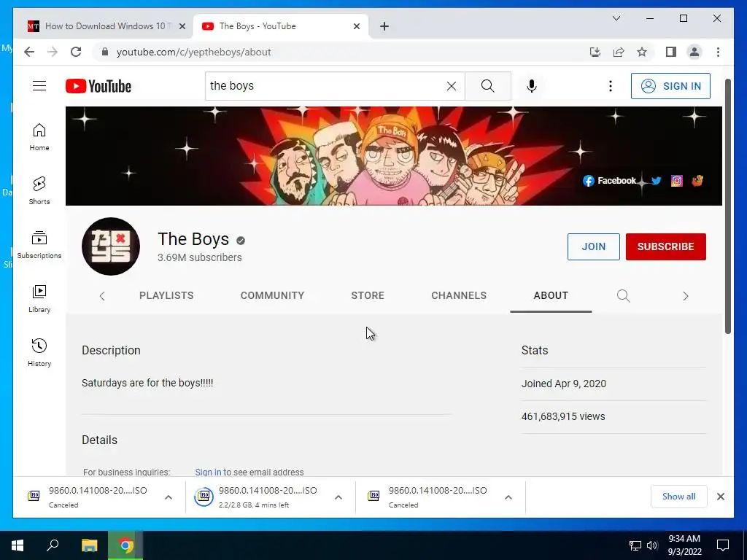
Task: Open the Twitter icon on the banner
Action: click(x=657, y=181)
